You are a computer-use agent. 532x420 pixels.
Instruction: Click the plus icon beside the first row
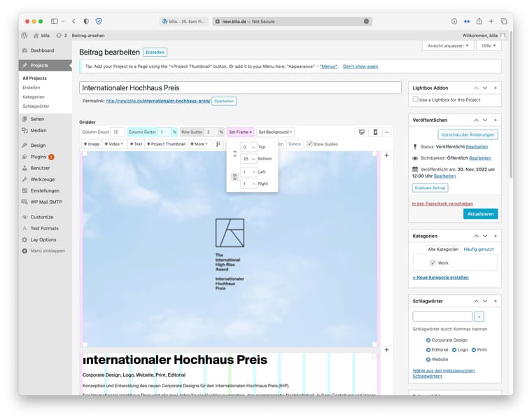(386, 155)
